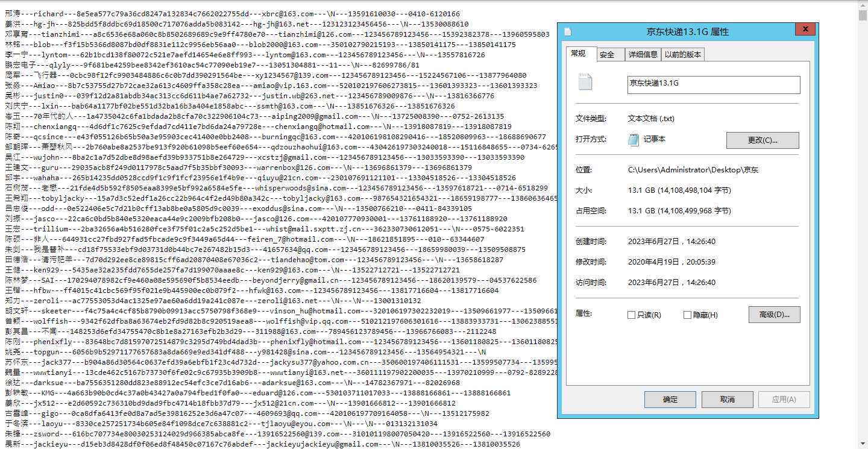Viewport: 868px width, 449px height.
Task: Click the Notepad vertical scrollbar thumb
Action: click(x=863, y=15)
